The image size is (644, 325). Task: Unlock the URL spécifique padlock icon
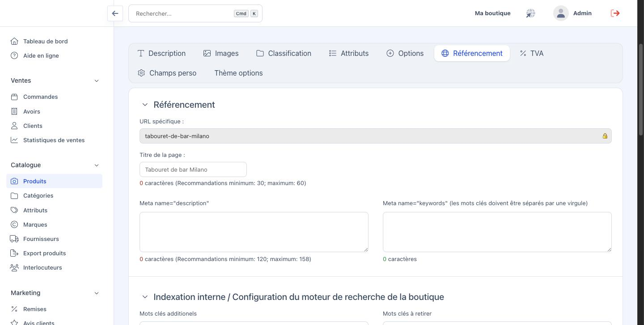click(x=605, y=136)
